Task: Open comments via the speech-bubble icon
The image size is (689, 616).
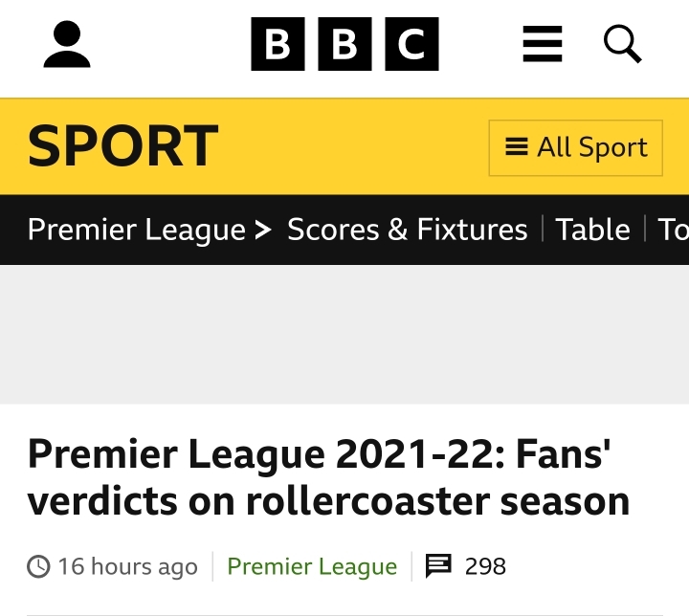Action: tap(438, 566)
